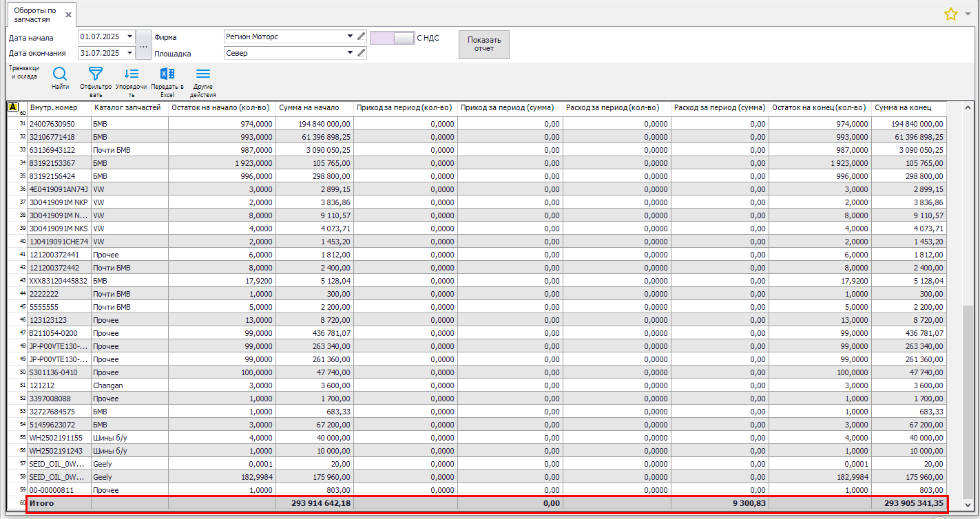Open Другие действия menu icon

[x=203, y=74]
